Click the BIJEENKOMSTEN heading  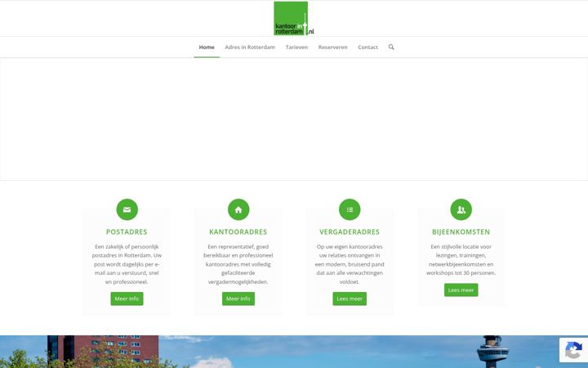[x=461, y=231]
